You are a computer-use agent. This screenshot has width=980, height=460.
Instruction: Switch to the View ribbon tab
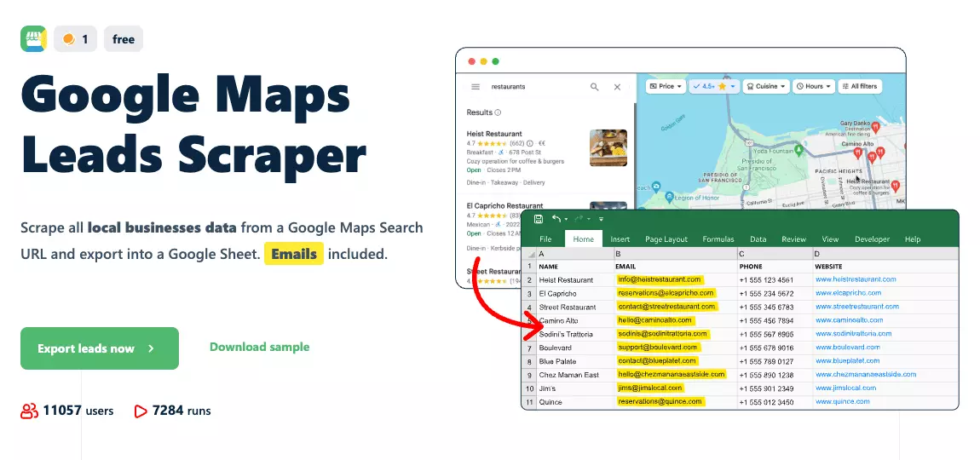830,239
